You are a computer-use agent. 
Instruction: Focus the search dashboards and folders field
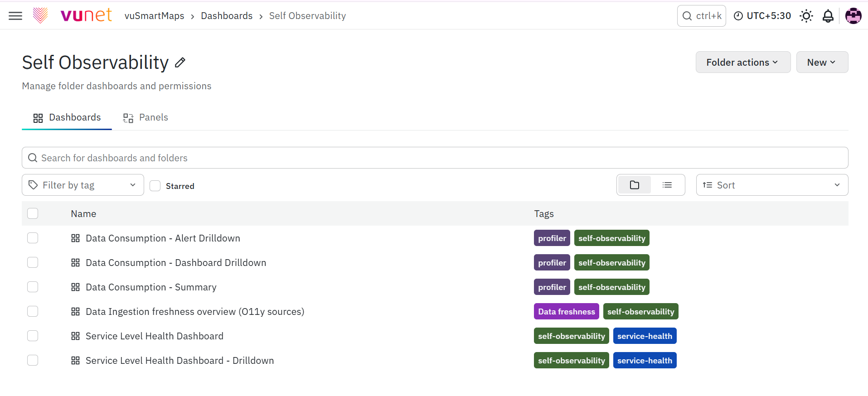(435, 158)
